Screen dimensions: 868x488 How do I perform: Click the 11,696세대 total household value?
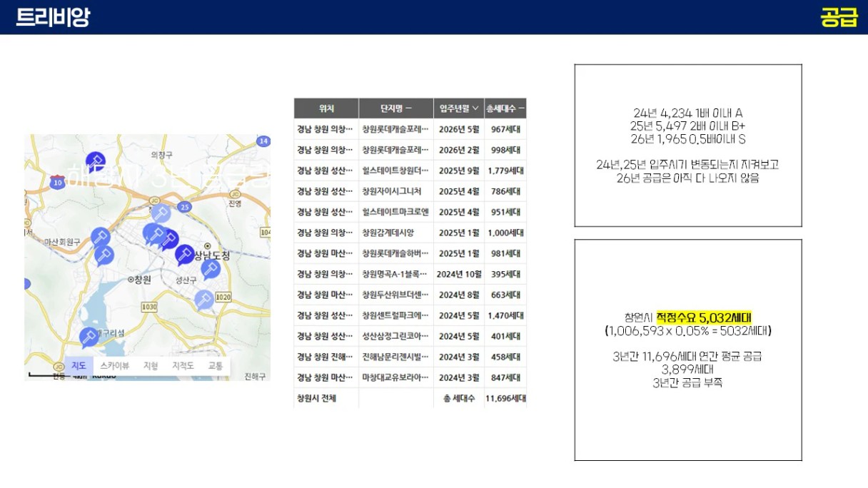(x=506, y=398)
